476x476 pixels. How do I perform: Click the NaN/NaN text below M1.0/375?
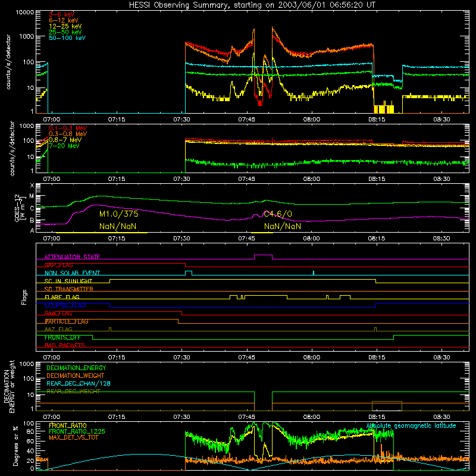click(x=118, y=226)
